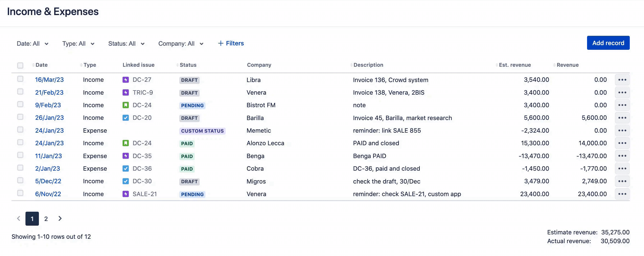Viewport: 644px width, 256px height.
Task: Click the sort icon on the Revenue column
Action: (x=554, y=65)
